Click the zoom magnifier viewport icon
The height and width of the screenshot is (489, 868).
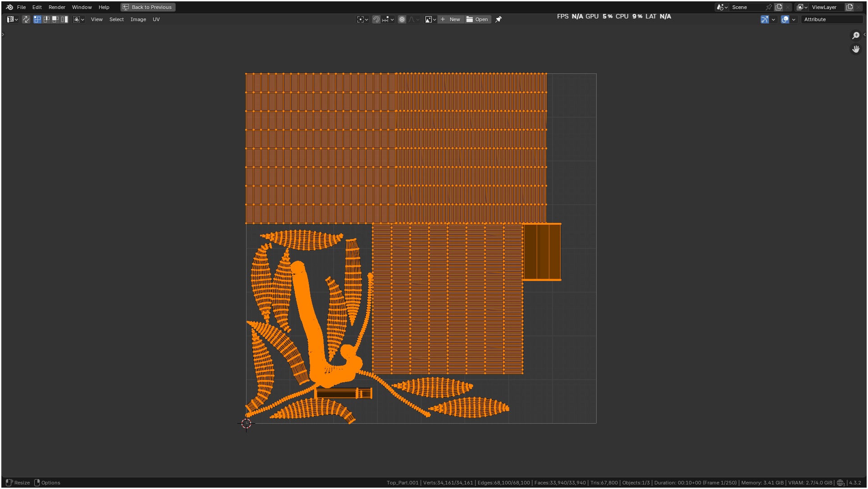coord(856,36)
